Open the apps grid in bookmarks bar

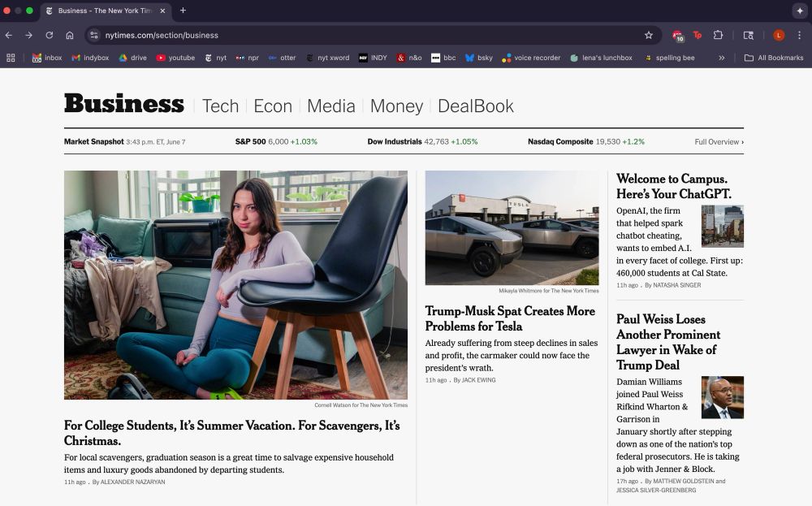11,58
